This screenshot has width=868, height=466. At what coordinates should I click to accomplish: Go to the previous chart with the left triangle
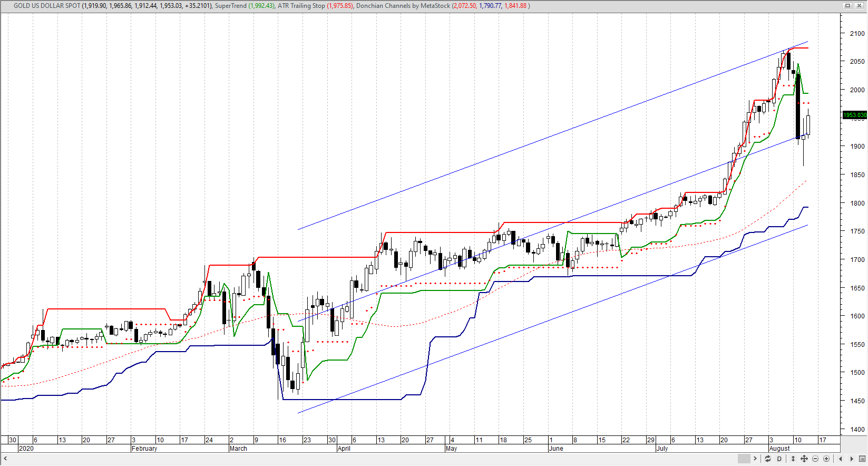tap(840, 459)
